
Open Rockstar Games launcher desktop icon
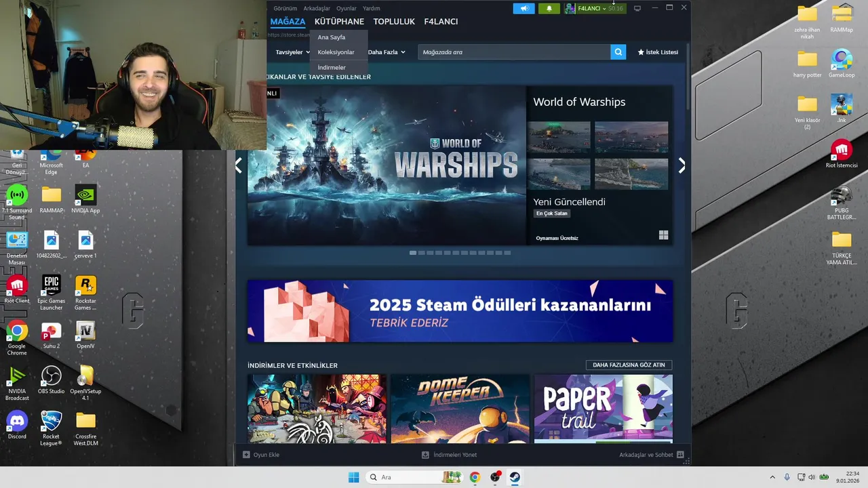[85, 293]
